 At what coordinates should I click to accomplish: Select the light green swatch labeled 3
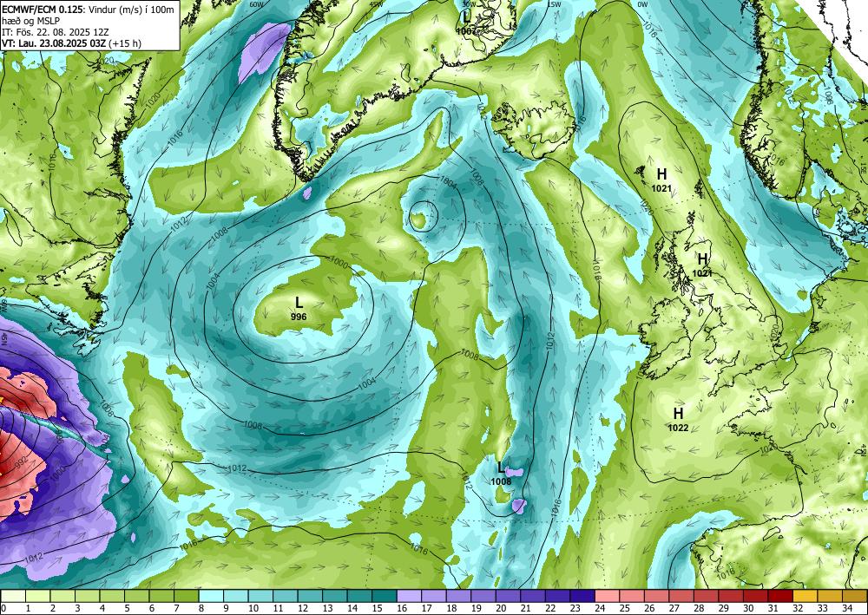[x=87, y=596]
